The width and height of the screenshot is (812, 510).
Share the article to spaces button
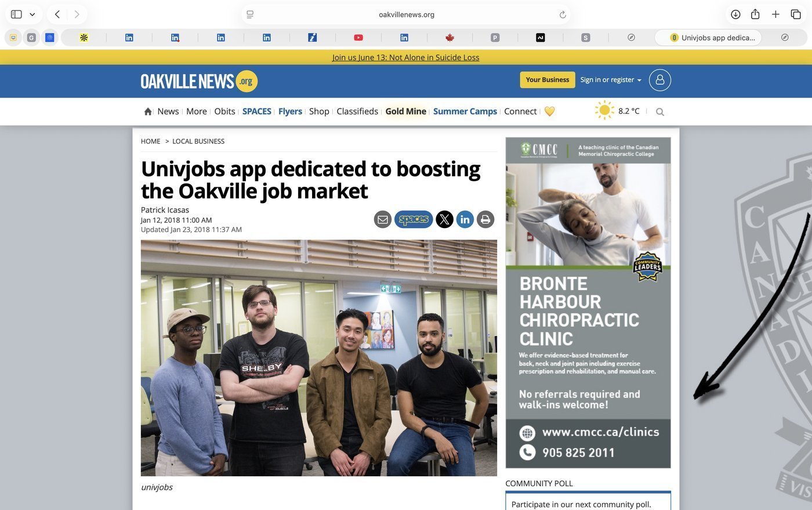pos(414,219)
